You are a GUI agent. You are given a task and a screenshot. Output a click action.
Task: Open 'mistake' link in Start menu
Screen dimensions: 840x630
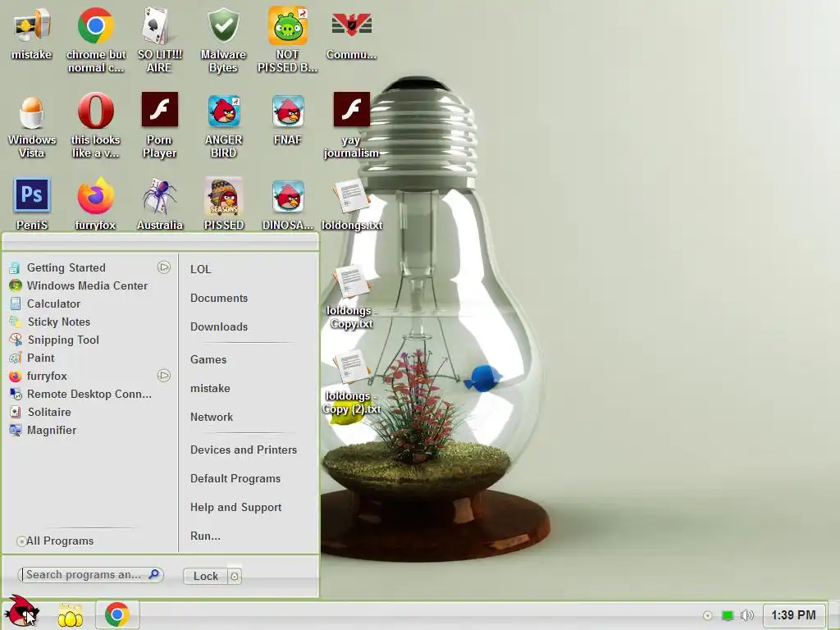[x=210, y=388]
